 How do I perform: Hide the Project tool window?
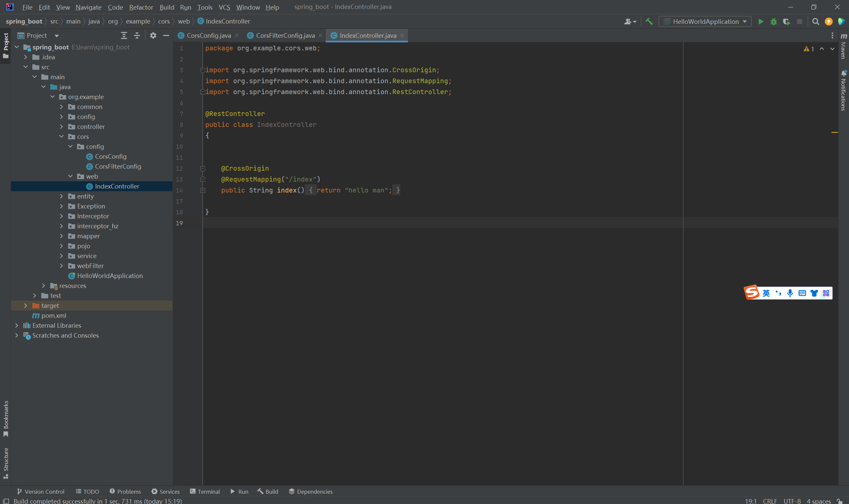coord(166,35)
